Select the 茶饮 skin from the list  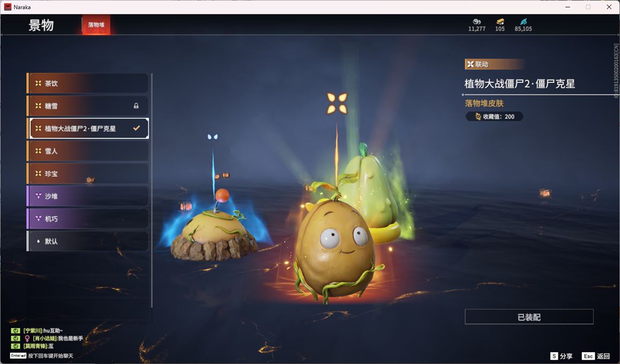pyautogui.click(x=88, y=84)
